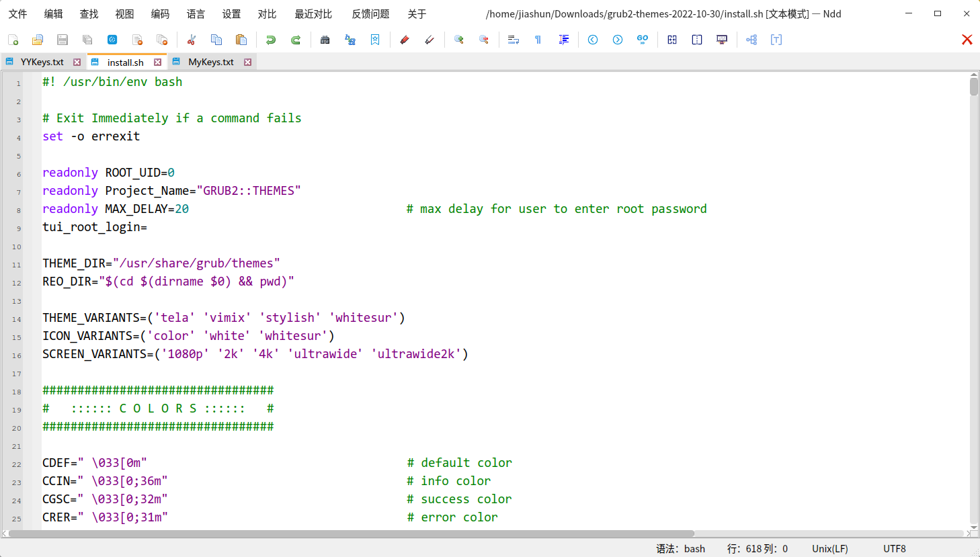Save the file with the floppy disk icon
This screenshot has height=557, width=980.
63,40
